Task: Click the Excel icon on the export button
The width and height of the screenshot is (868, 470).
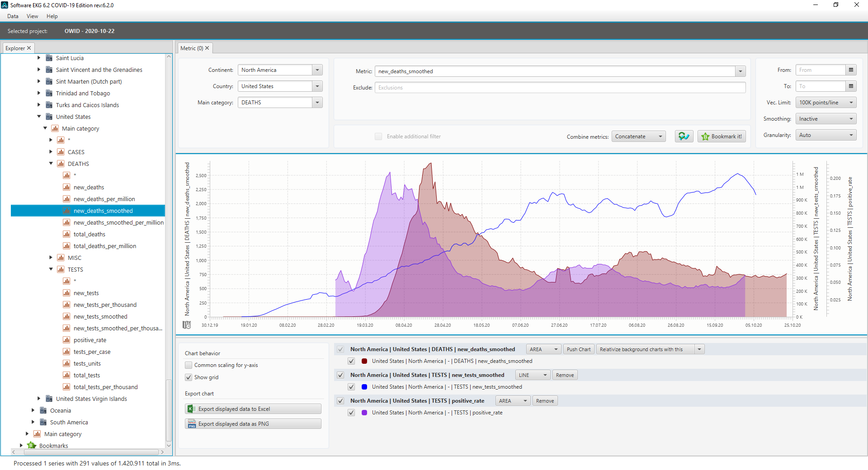Action: click(x=192, y=409)
